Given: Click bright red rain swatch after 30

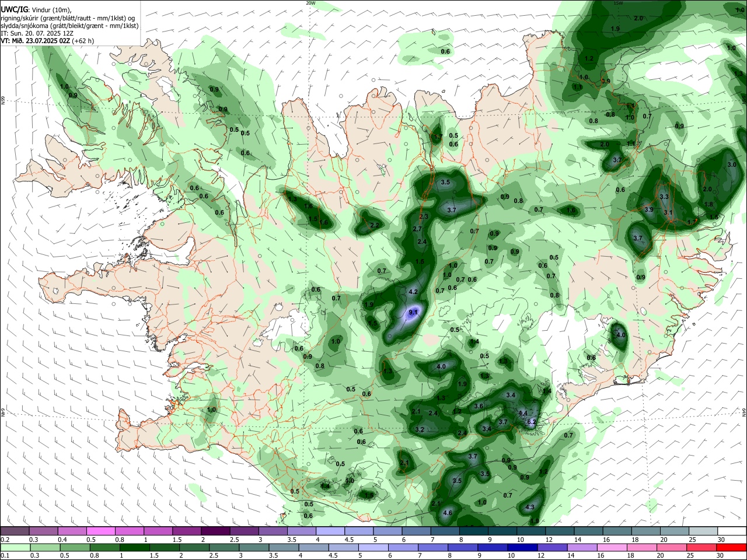Looking at the screenshot, I should pyautogui.click(x=732, y=547).
